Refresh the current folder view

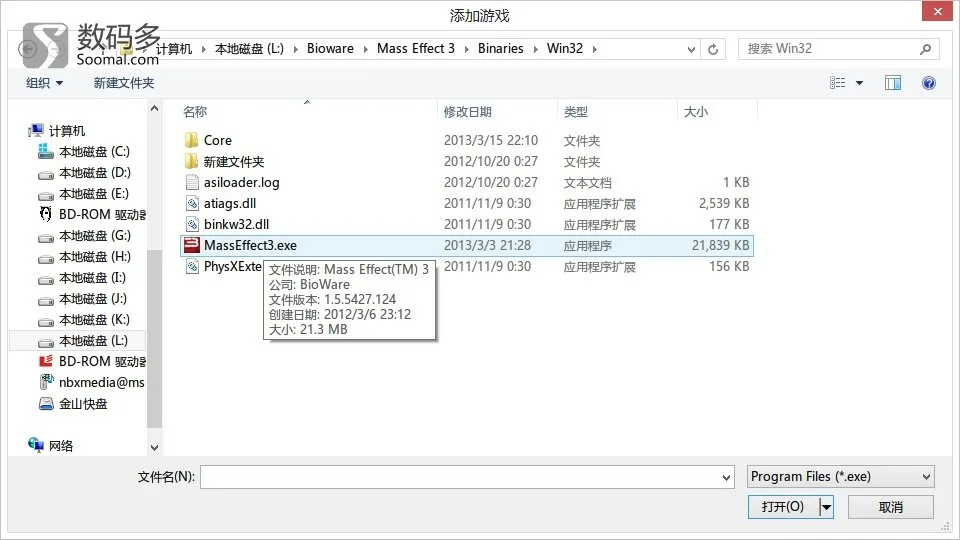(713, 49)
